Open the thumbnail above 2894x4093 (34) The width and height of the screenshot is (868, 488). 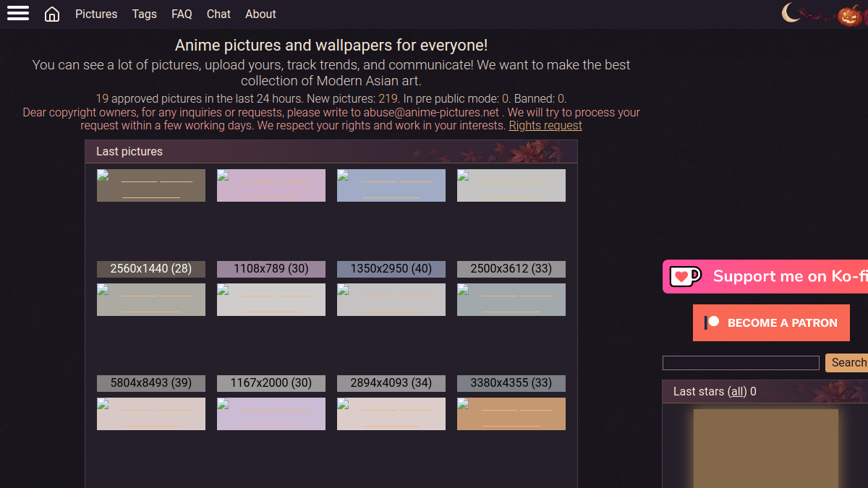pos(391,300)
